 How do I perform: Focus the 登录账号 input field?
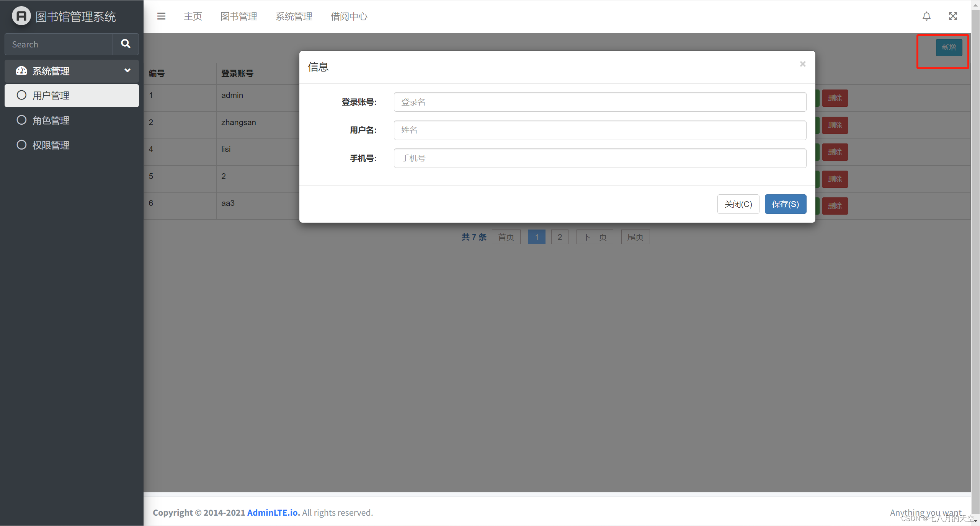coord(599,102)
